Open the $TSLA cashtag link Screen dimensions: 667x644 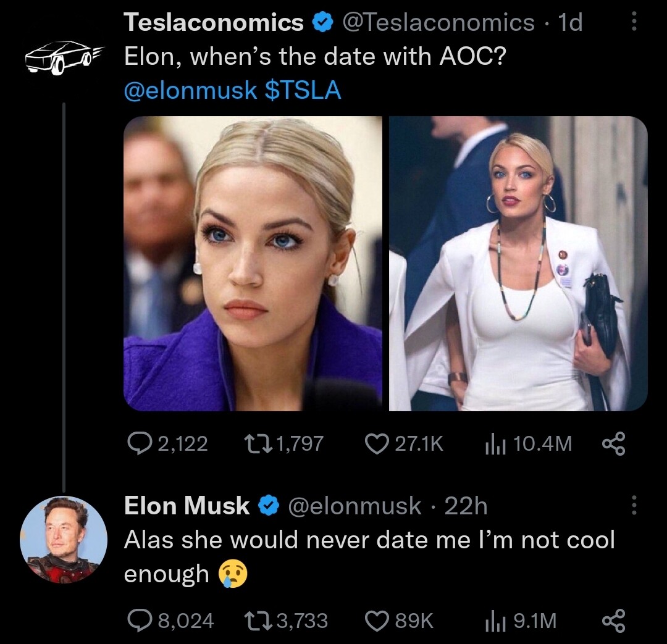coord(303,90)
